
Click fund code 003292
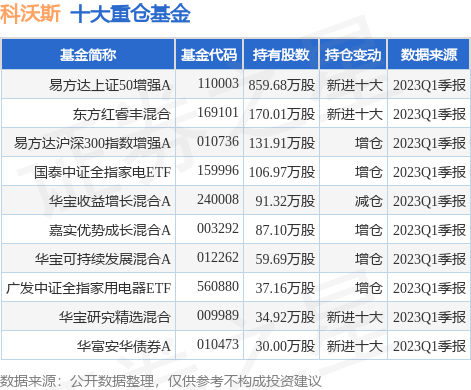click(x=218, y=228)
